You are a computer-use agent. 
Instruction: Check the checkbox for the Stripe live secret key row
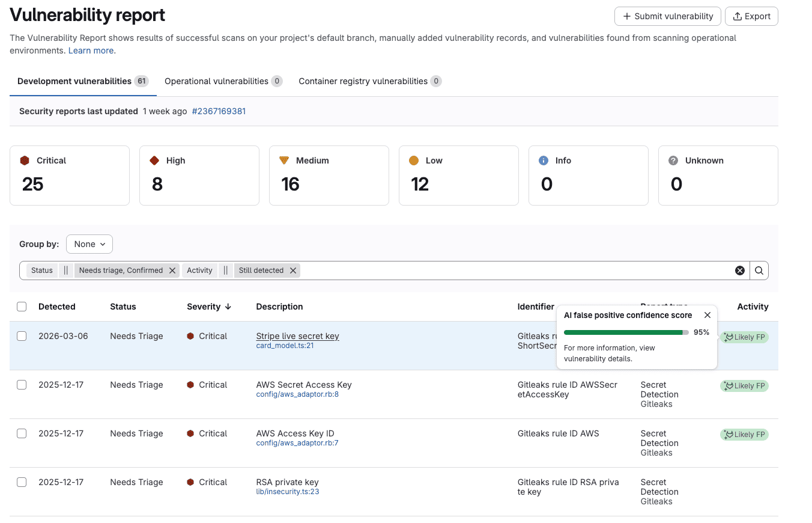[x=22, y=336]
